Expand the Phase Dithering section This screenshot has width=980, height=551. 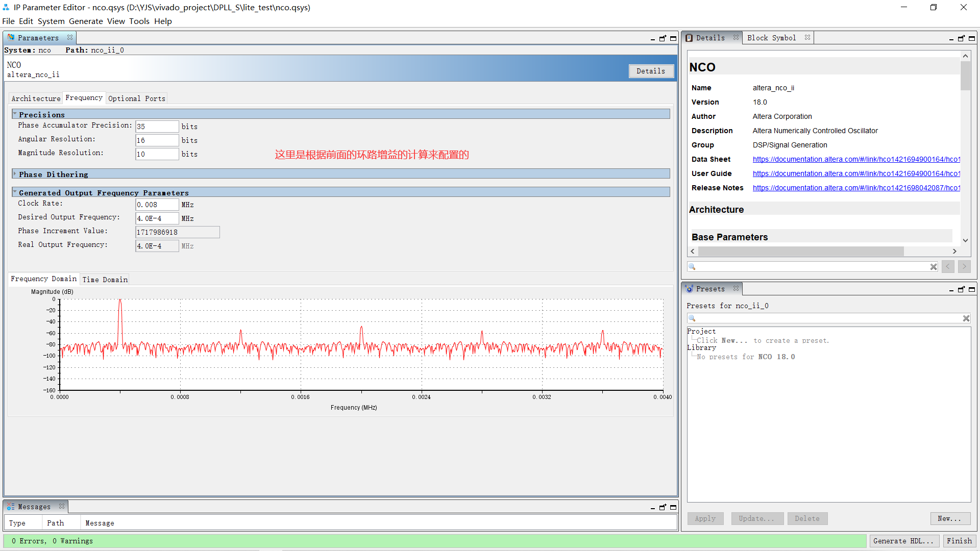(x=15, y=174)
